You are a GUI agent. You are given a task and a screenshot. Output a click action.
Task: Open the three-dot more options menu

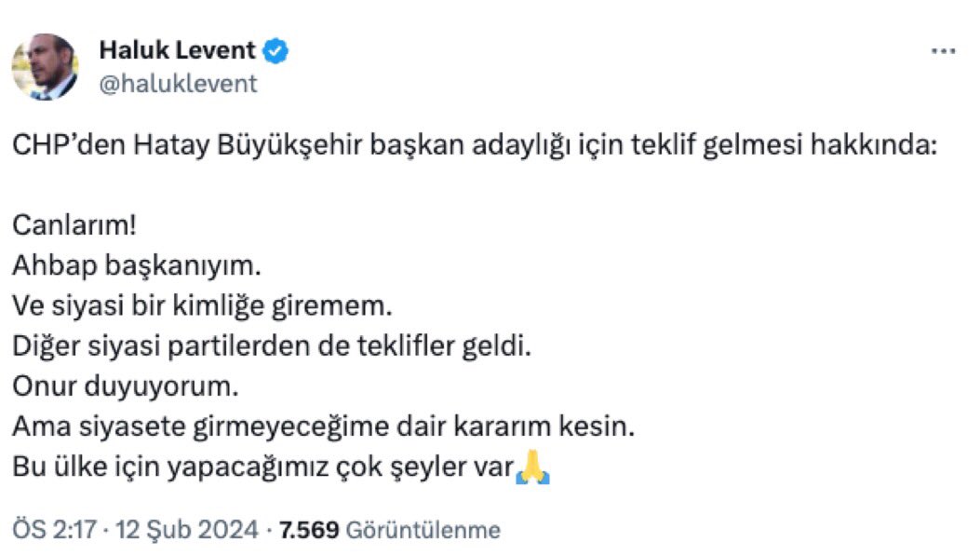(x=943, y=52)
